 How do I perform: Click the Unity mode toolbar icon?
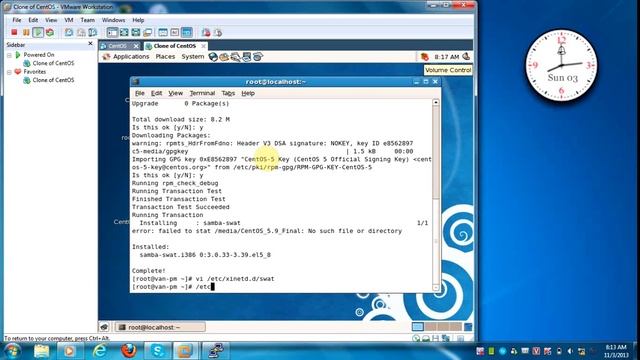[136, 32]
